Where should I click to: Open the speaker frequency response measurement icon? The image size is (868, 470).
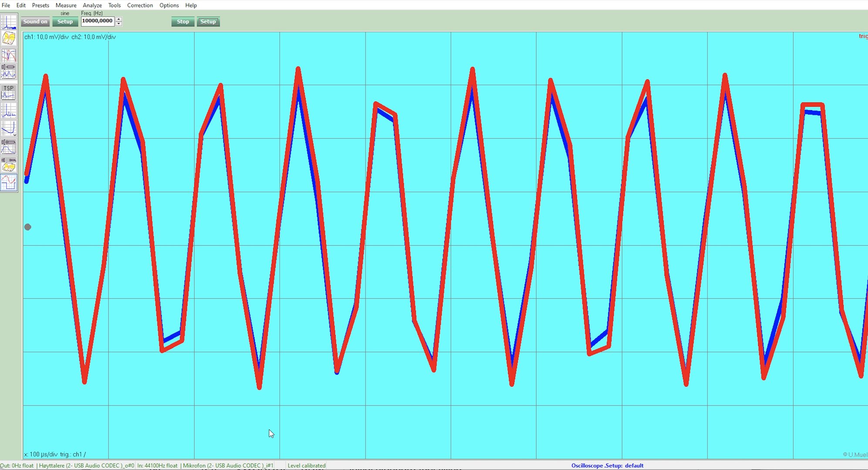click(9, 71)
